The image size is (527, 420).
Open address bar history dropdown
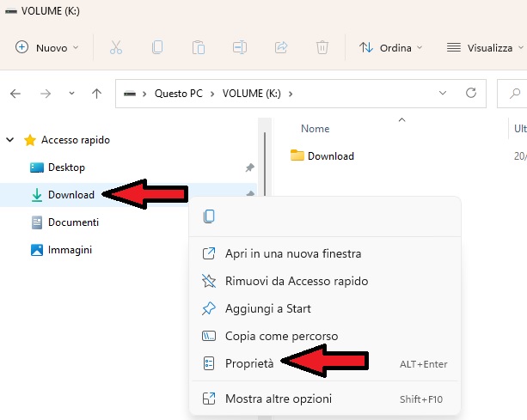coord(443,93)
